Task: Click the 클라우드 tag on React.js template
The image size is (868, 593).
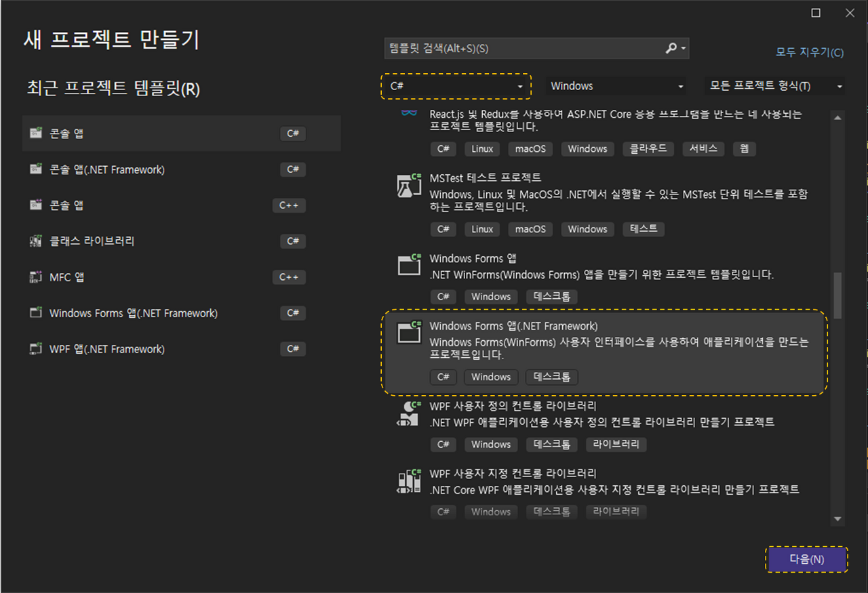Action: point(648,148)
